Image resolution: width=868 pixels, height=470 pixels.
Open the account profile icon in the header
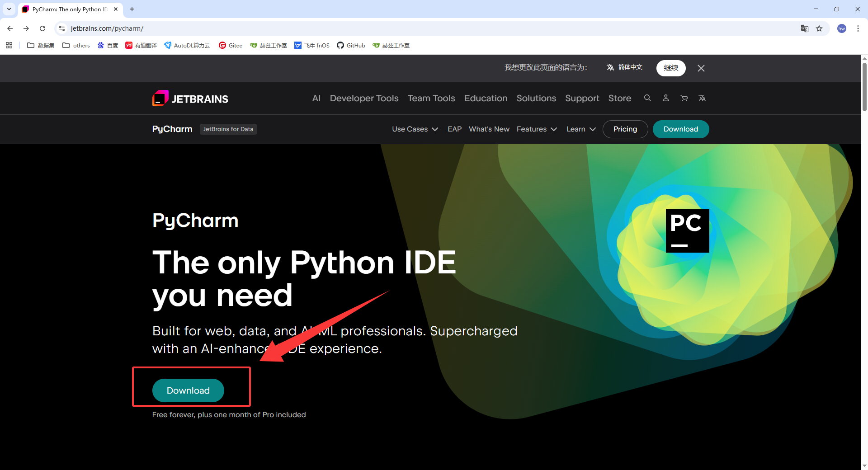click(x=666, y=98)
